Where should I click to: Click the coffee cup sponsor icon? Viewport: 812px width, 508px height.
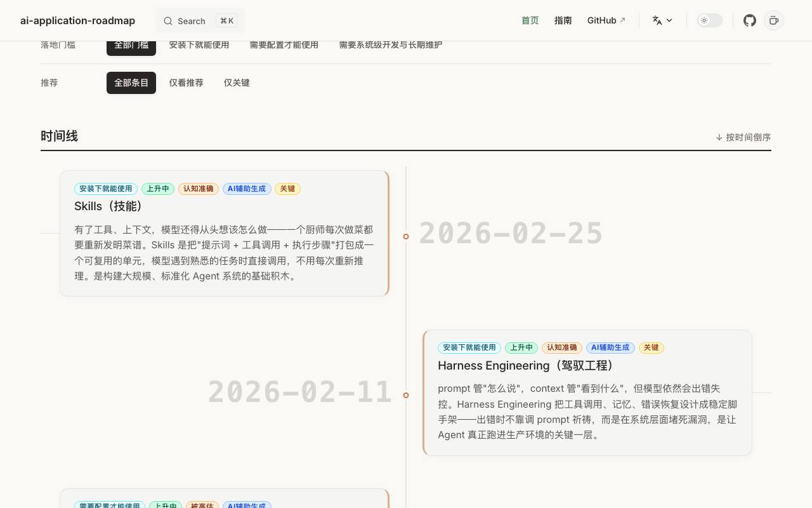[x=774, y=20]
